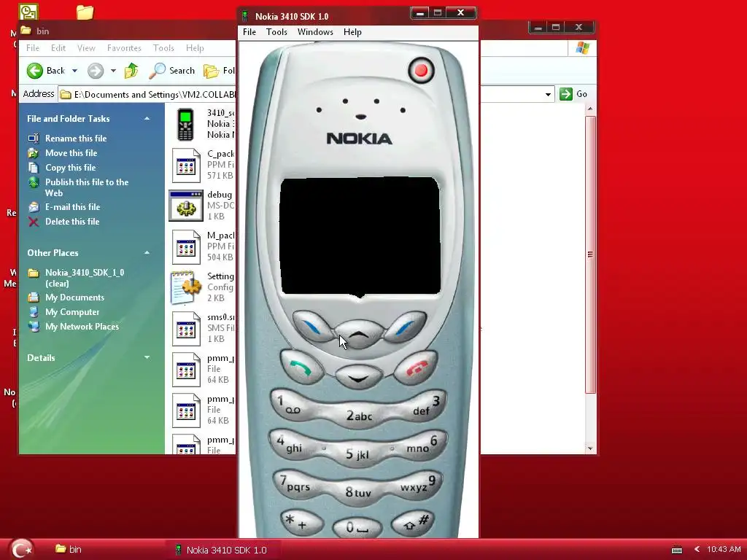Open the File menu in the bin Explorer window
747x560 pixels.
(x=33, y=48)
